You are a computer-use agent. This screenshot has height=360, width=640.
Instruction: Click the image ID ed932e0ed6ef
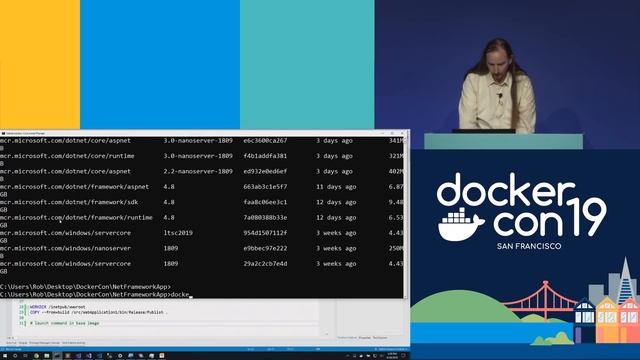[x=265, y=171]
